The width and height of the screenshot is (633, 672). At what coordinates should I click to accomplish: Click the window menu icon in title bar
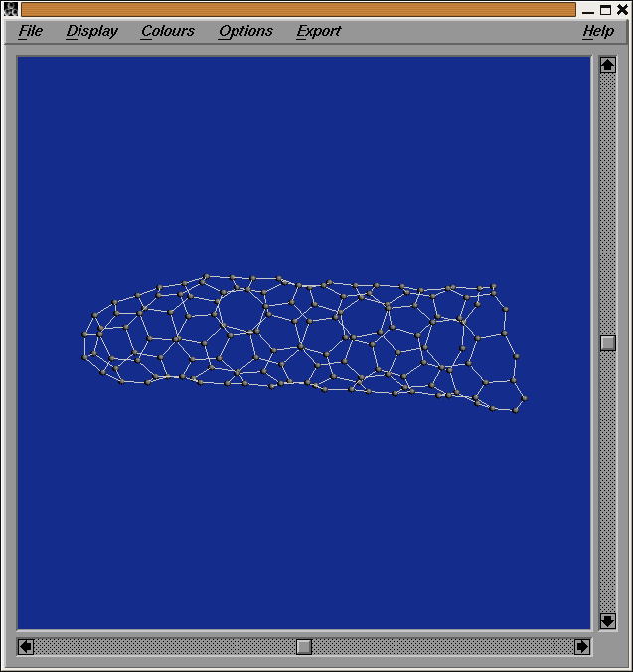10,9
